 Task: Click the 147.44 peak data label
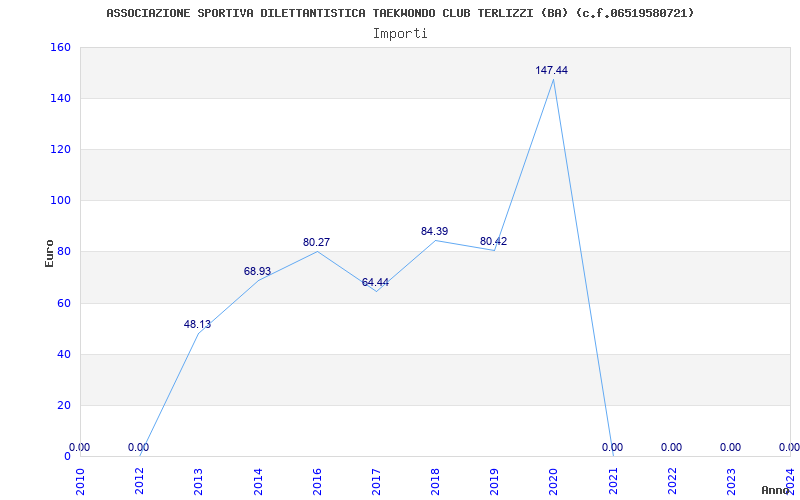coord(552,70)
